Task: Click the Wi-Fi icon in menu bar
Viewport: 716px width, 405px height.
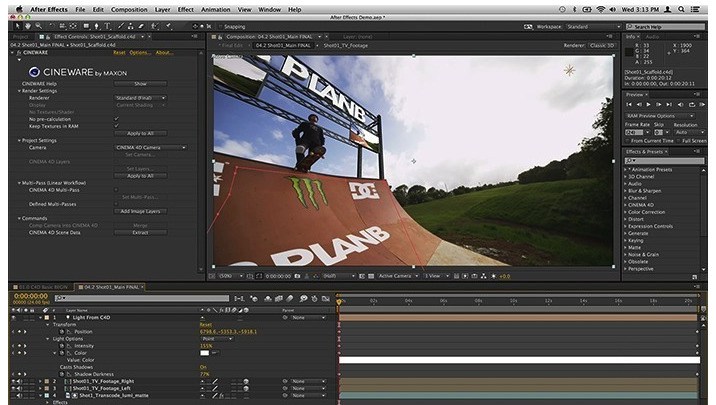Action: point(601,9)
